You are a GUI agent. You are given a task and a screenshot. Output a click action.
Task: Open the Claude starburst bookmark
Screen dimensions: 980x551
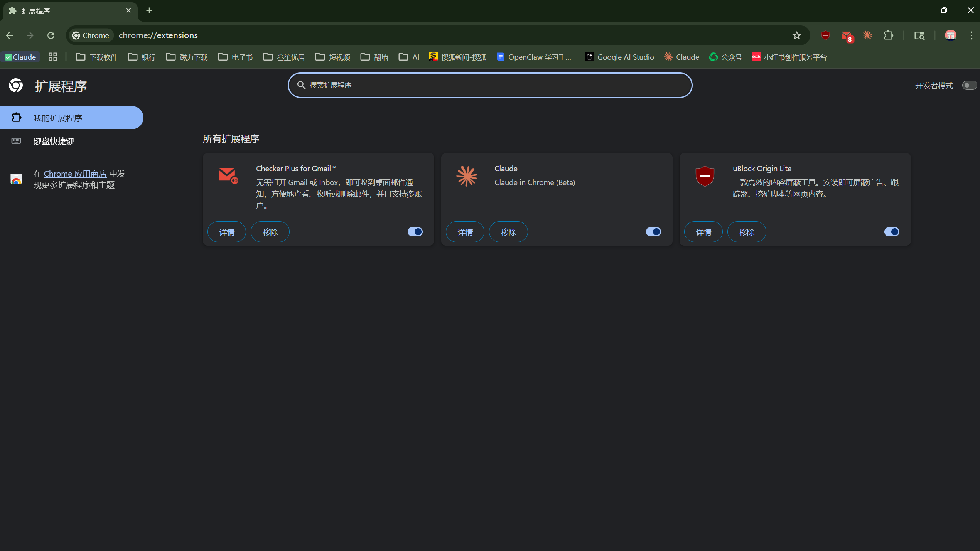[681, 57]
